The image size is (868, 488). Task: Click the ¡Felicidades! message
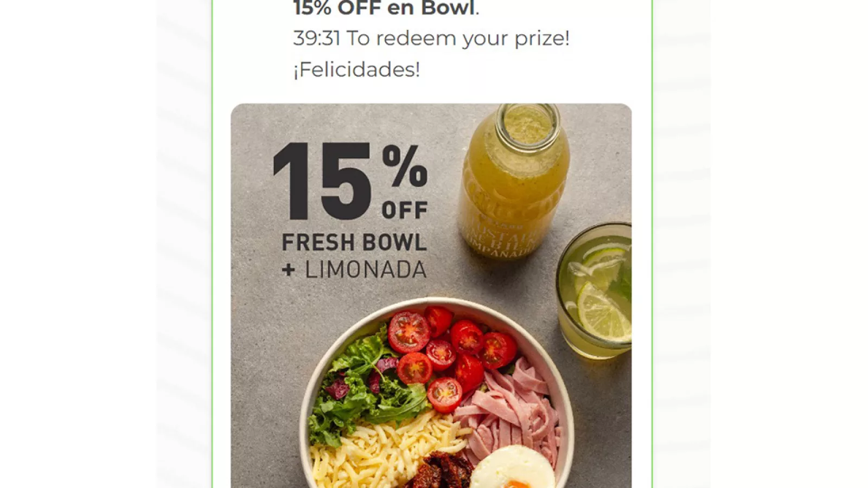point(356,69)
